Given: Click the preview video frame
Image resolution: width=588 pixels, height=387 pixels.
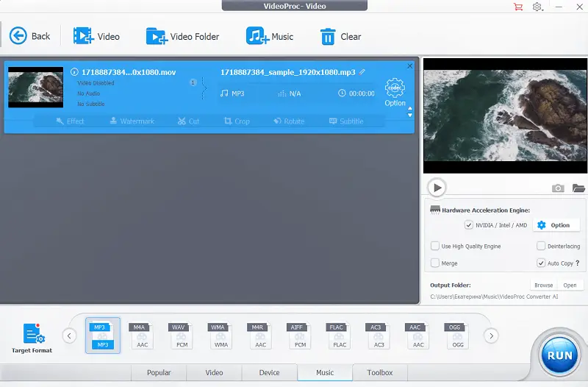Looking at the screenshot, I should [505, 116].
